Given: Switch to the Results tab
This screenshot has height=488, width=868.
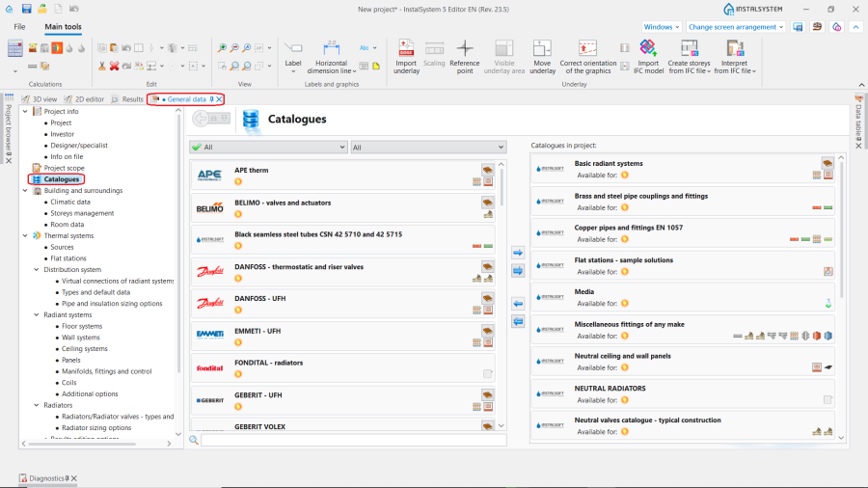Looking at the screenshot, I should pos(127,99).
